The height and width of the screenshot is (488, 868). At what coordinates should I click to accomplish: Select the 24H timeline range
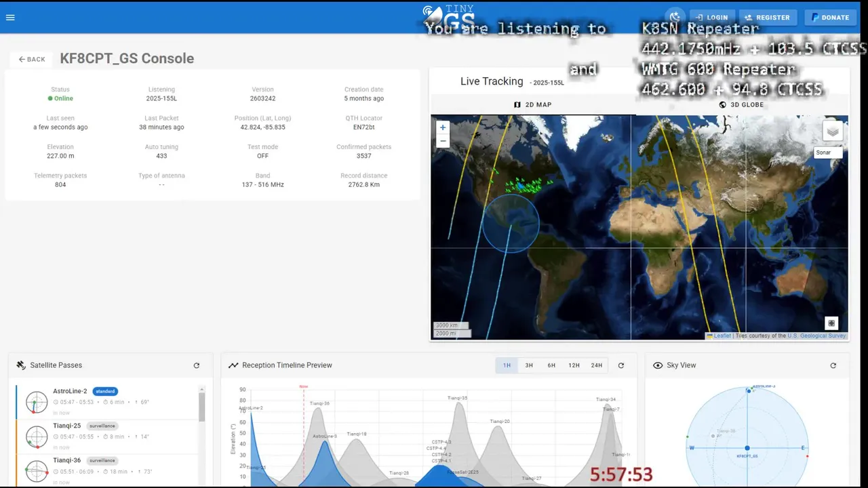pos(596,365)
